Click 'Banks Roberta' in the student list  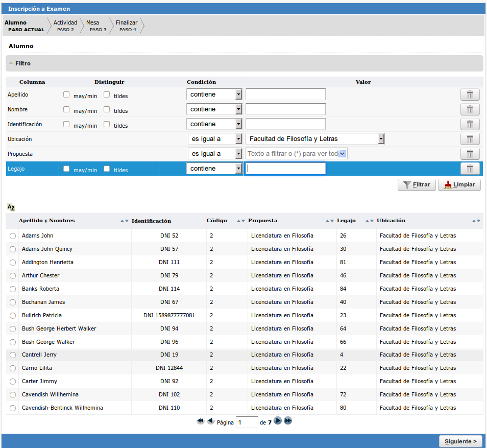point(40,289)
